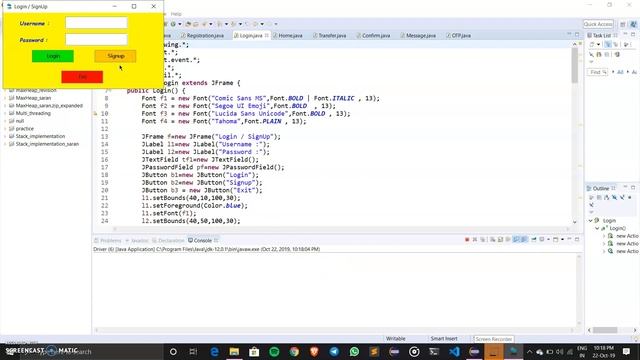Collapse the Login class in Outline
The image size is (640, 360).
pos(590,220)
